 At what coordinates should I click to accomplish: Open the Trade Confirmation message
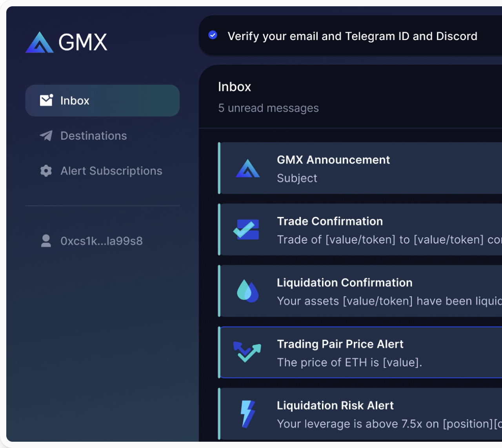point(353,230)
